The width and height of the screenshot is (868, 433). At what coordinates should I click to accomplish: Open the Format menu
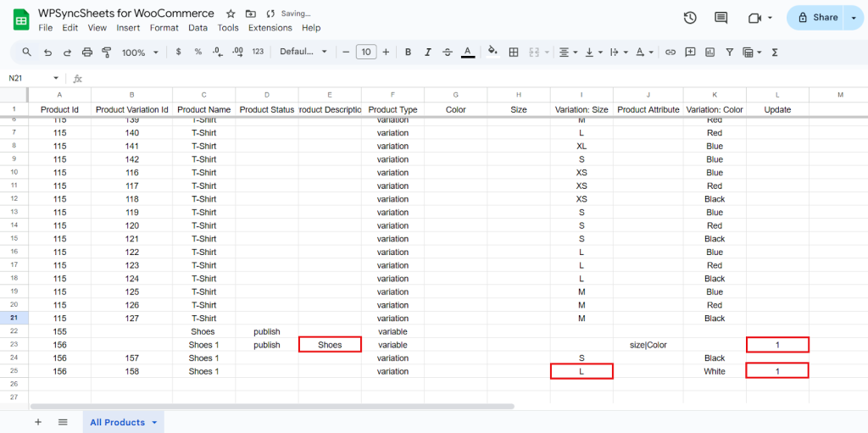[164, 28]
